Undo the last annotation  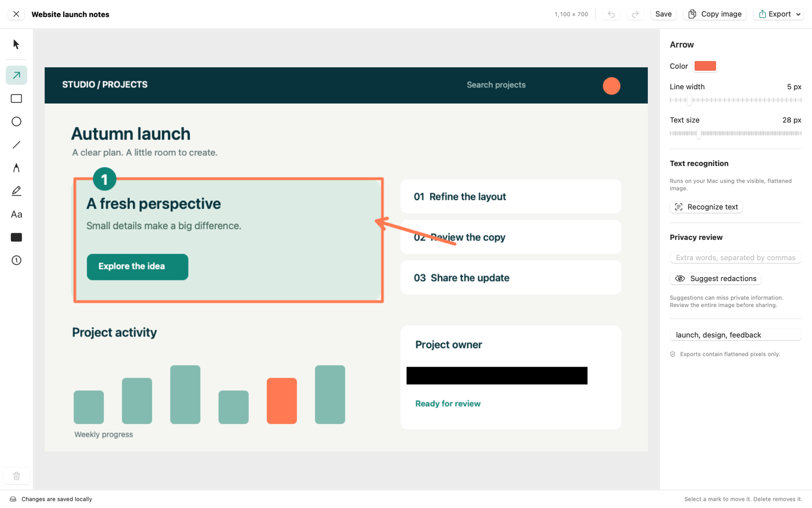[611, 14]
